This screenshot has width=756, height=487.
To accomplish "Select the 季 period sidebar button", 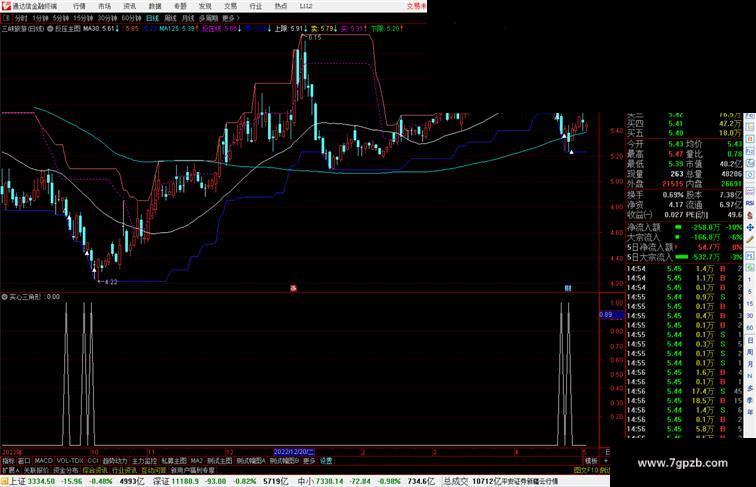I will [x=750, y=400].
